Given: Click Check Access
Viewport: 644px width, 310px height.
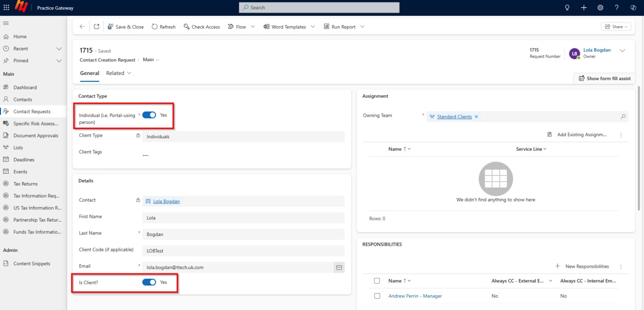Looking at the screenshot, I should click(x=202, y=27).
